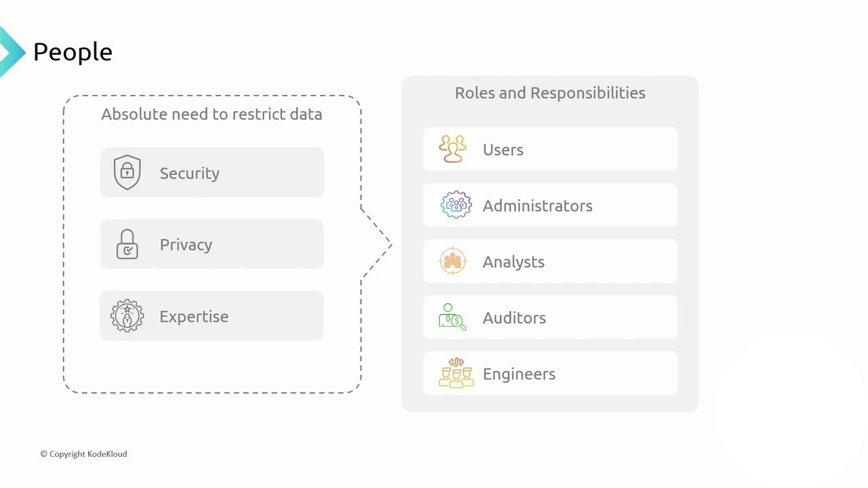Viewport: 868px width, 488px height.
Task: Click the Administrators gear group icon
Action: pyautogui.click(x=456, y=205)
